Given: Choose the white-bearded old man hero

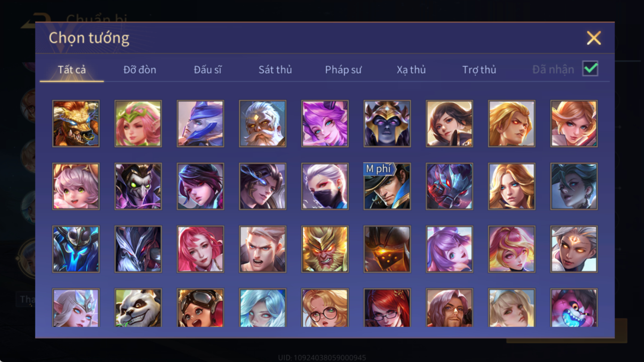Looking at the screenshot, I should [263, 124].
